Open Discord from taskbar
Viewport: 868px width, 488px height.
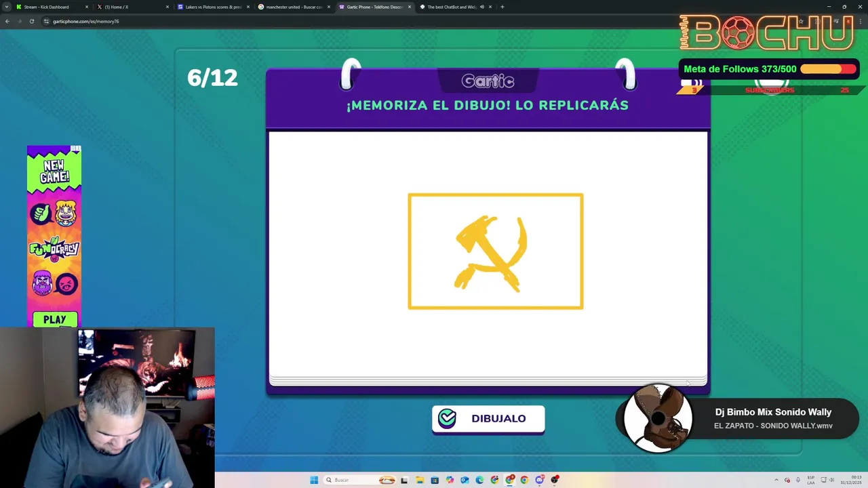tap(539, 480)
